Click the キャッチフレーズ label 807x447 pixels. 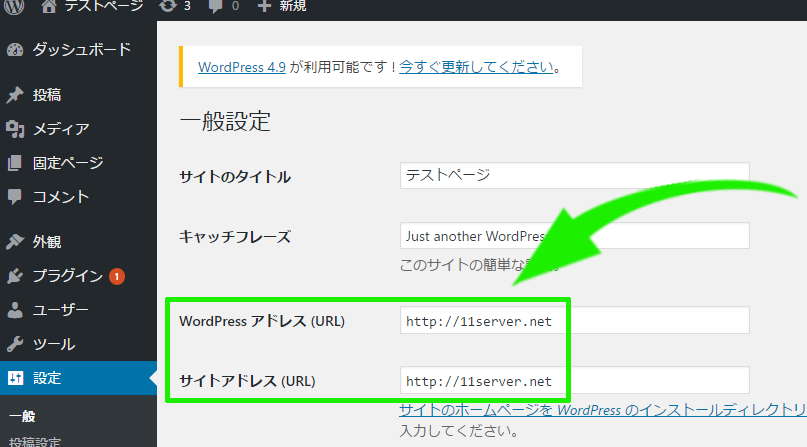[x=235, y=237]
